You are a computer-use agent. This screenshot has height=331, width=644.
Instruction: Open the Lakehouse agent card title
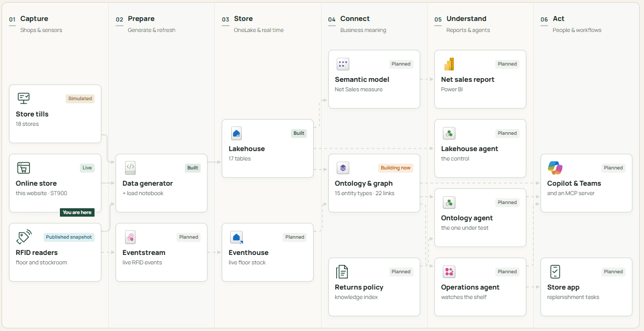click(x=470, y=149)
